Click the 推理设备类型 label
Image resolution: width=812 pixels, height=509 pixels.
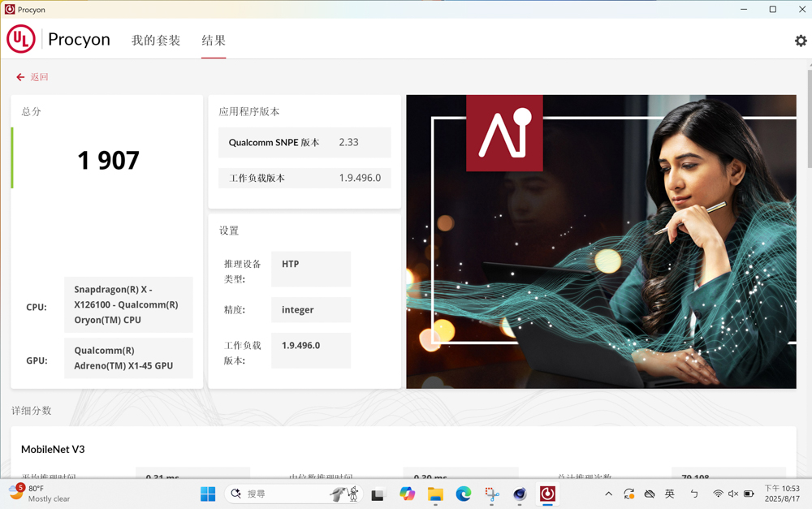pos(242,271)
